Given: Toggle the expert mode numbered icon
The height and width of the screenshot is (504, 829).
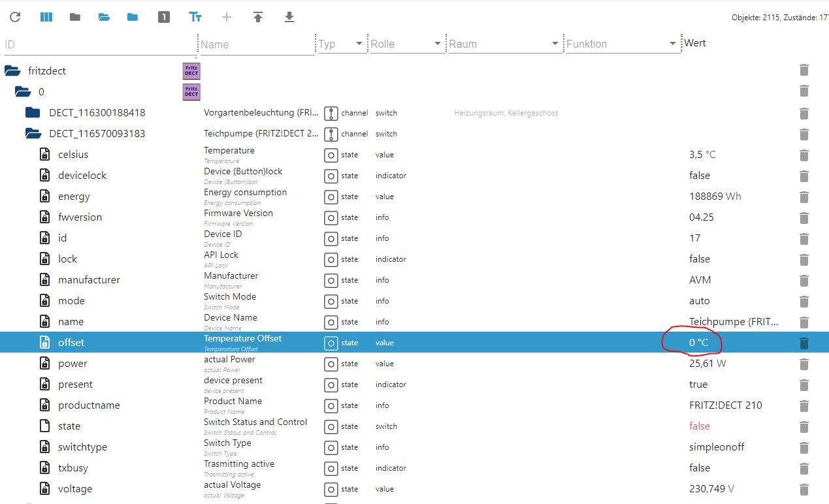Looking at the screenshot, I should pyautogui.click(x=164, y=17).
